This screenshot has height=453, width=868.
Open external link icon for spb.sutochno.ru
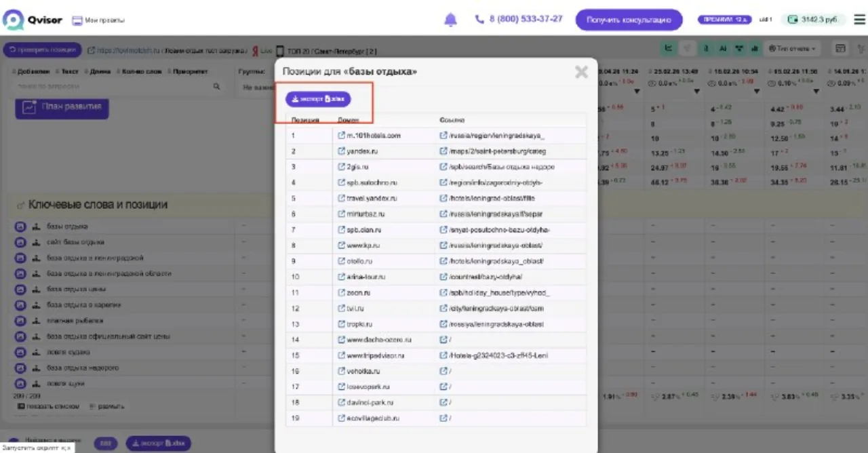coord(342,182)
